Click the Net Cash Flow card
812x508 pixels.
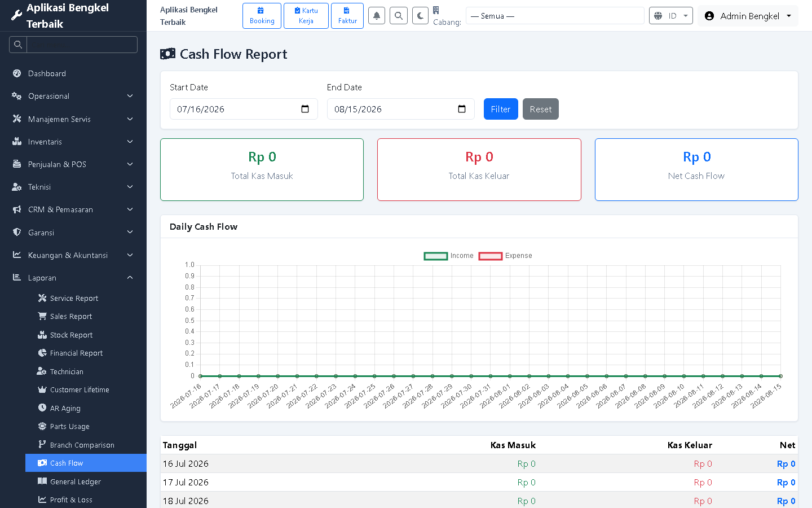point(696,169)
